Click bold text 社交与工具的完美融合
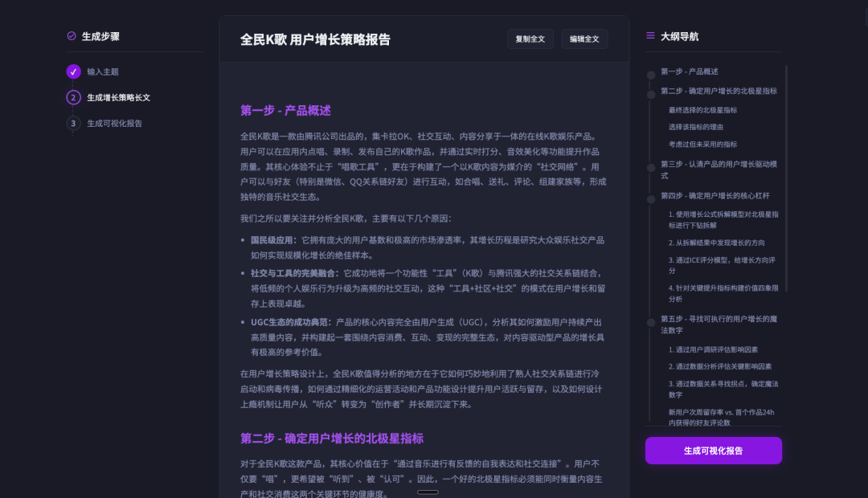This screenshot has width=868, height=498. click(x=294, y=273)
